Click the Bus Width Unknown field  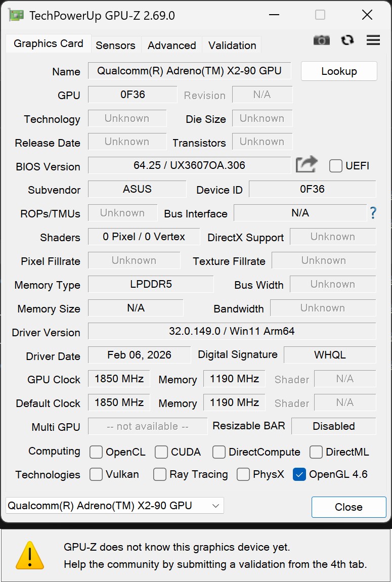(333, 284)
